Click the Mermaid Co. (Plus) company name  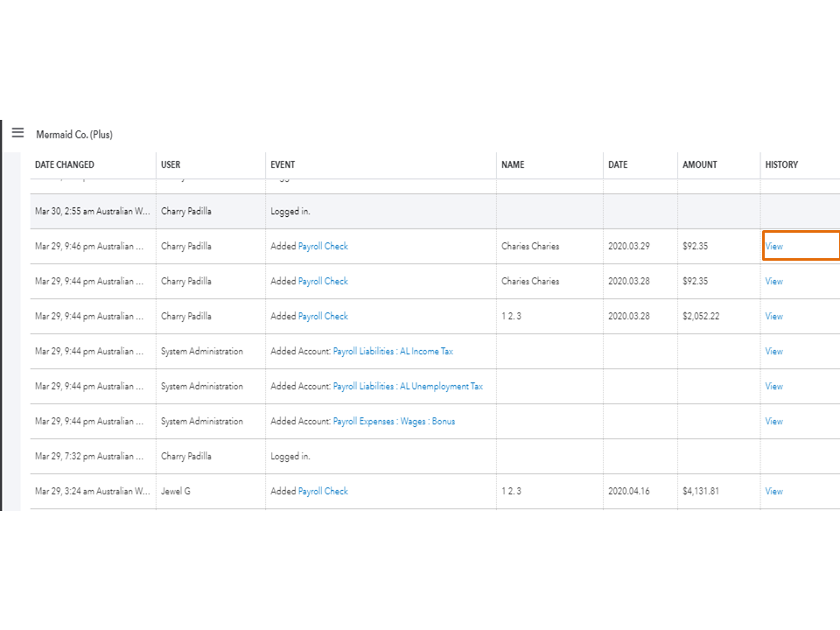(x=74, y=135)
